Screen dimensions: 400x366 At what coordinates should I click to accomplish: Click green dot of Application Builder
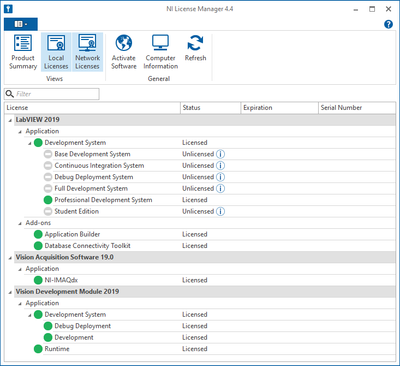click(x=38, y=234)
